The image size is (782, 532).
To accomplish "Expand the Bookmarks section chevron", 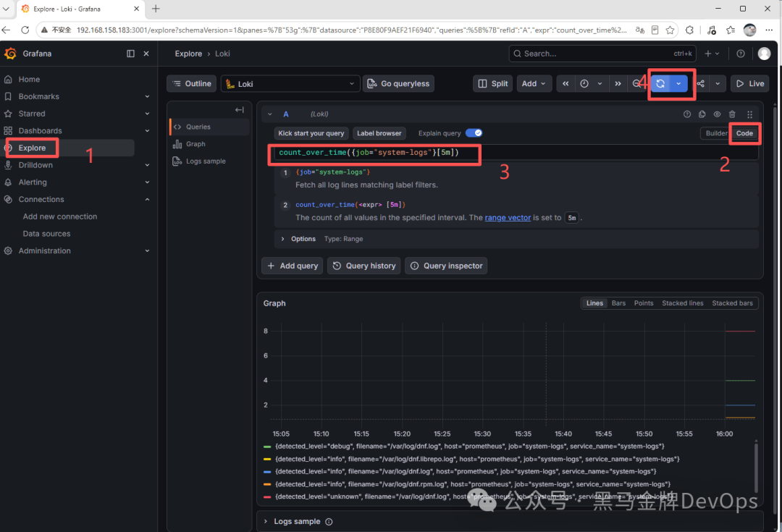I will [147, 96].
